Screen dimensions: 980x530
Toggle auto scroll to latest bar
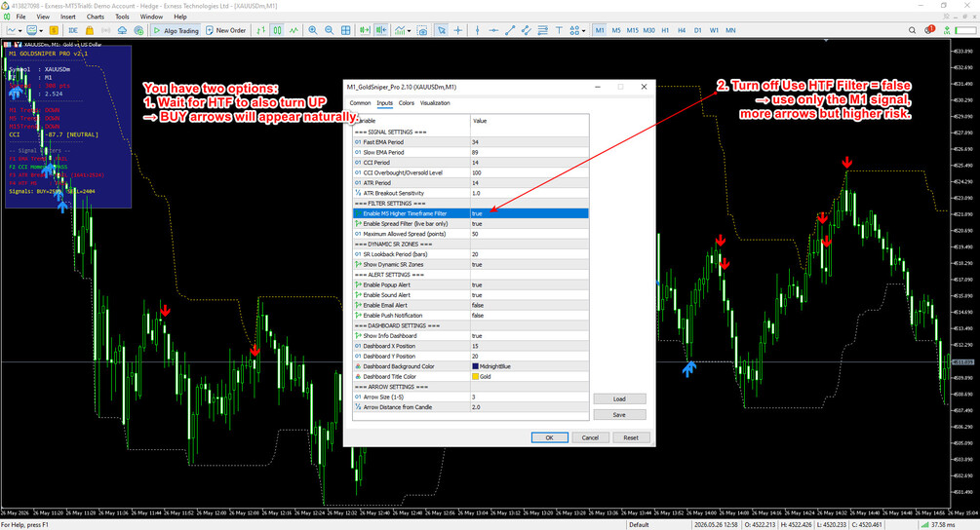(365, 30)
